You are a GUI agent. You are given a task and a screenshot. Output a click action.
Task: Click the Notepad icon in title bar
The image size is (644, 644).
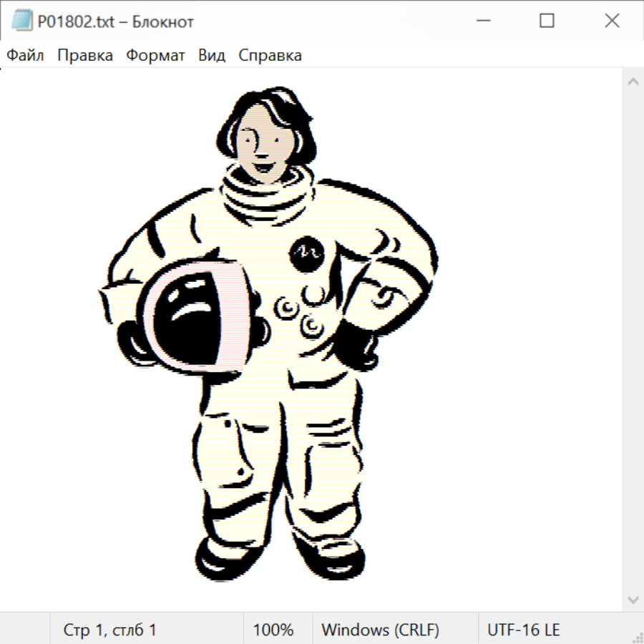click(x=20, y=21)
